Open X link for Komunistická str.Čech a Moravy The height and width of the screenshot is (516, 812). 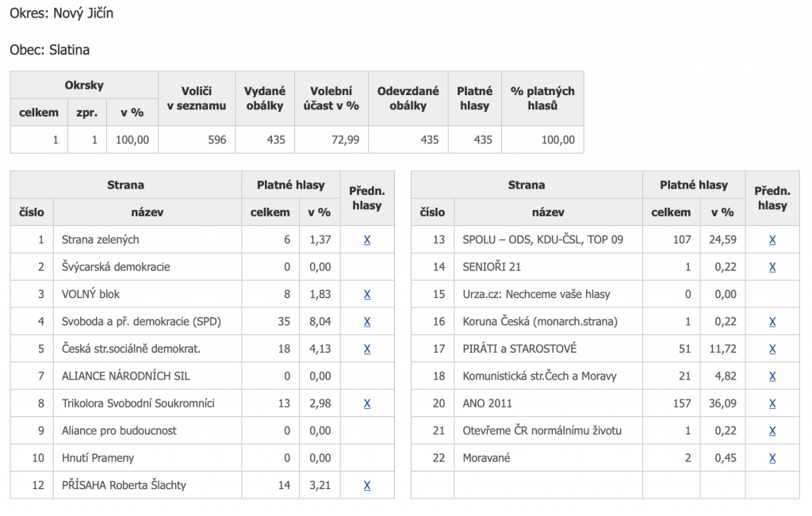(772, 376)
